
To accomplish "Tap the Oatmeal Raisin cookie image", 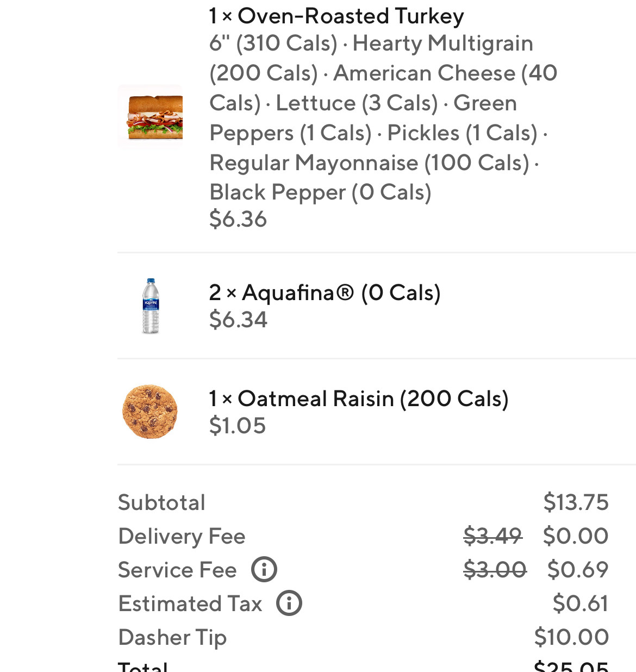I will (x=150, y=412).
